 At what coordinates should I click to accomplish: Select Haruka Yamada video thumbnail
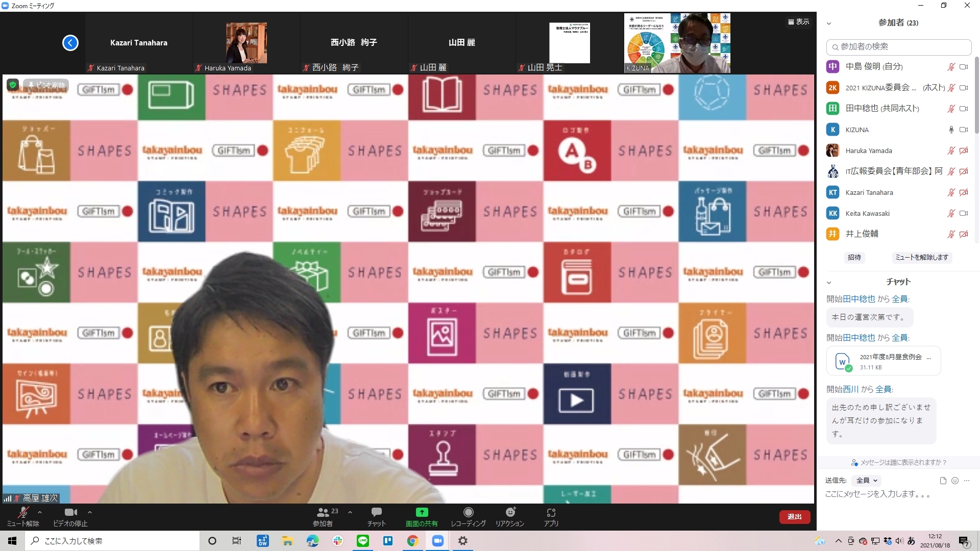click(247, 43)
